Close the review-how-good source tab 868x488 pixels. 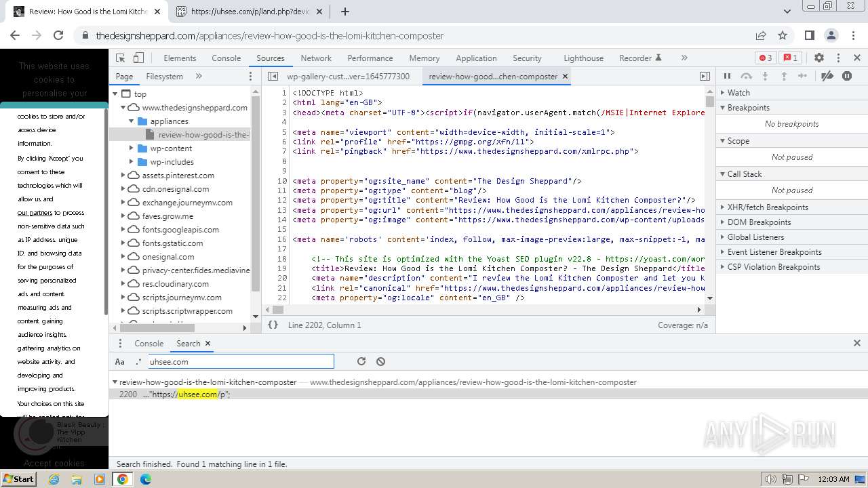[565, 77]
